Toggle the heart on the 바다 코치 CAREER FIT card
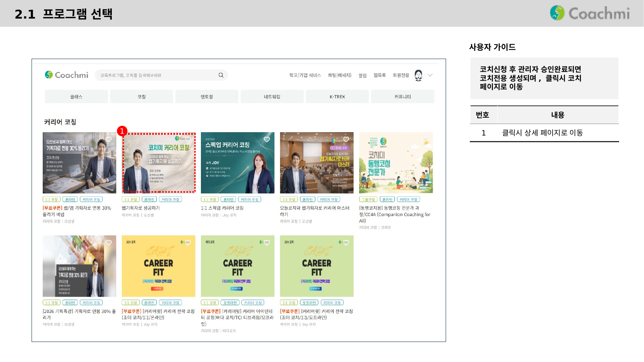 [267, 242]
